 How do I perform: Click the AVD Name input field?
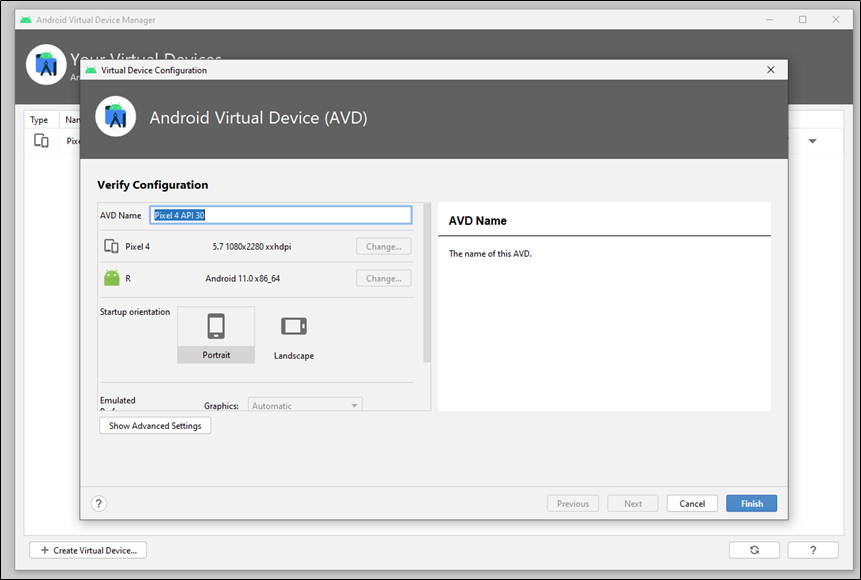tap(281, 215)
